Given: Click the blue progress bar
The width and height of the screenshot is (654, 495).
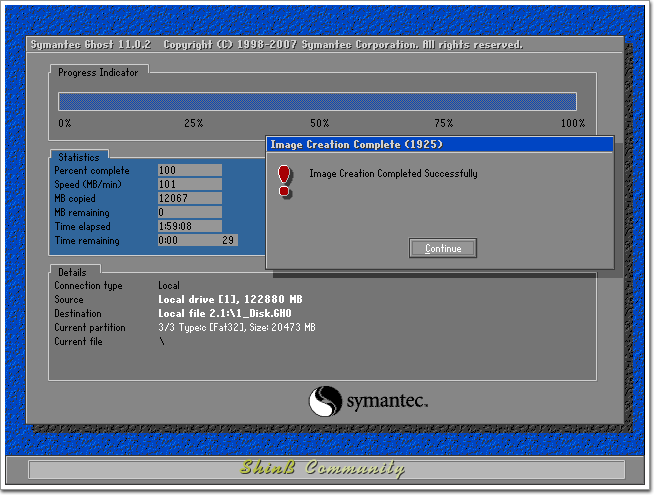Looking at the screenshot, I should coord(317,101).
